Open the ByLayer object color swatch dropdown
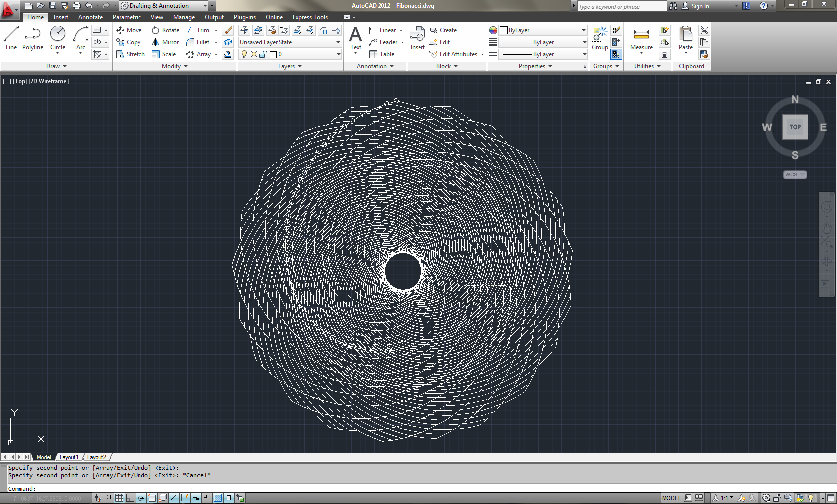 coord(544,30)
